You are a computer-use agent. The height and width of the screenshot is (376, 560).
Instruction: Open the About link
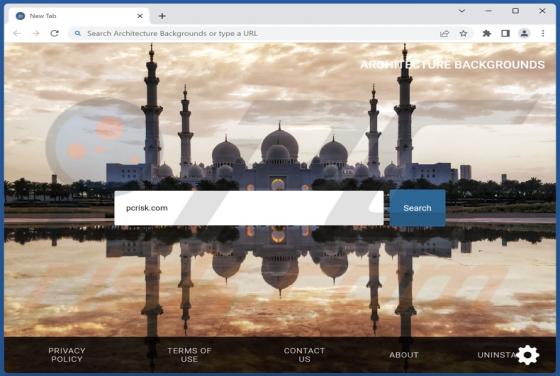(x=404, y=355)
